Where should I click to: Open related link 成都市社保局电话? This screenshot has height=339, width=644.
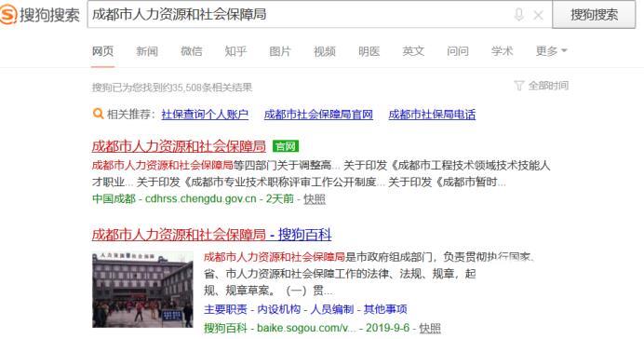(432, 115)
